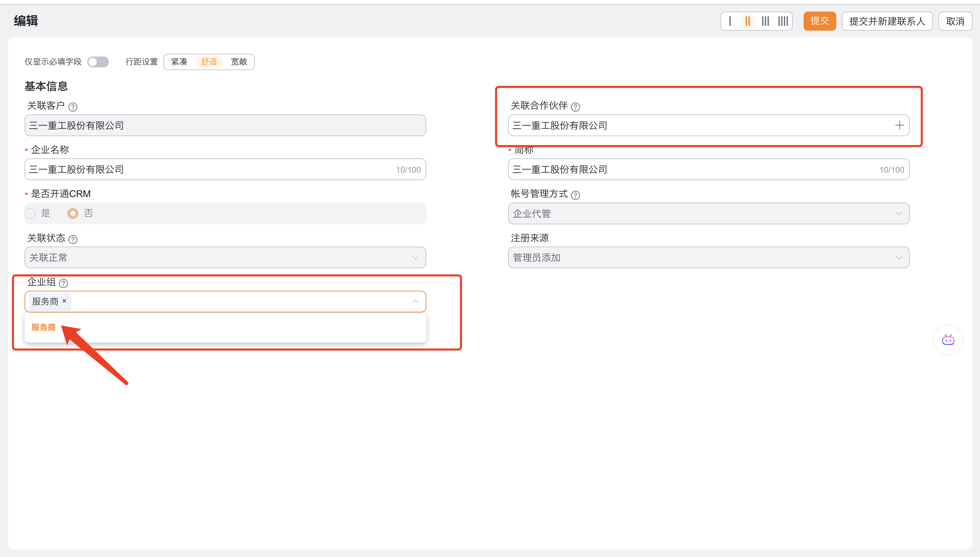Select the two-column layout icon

747,21
